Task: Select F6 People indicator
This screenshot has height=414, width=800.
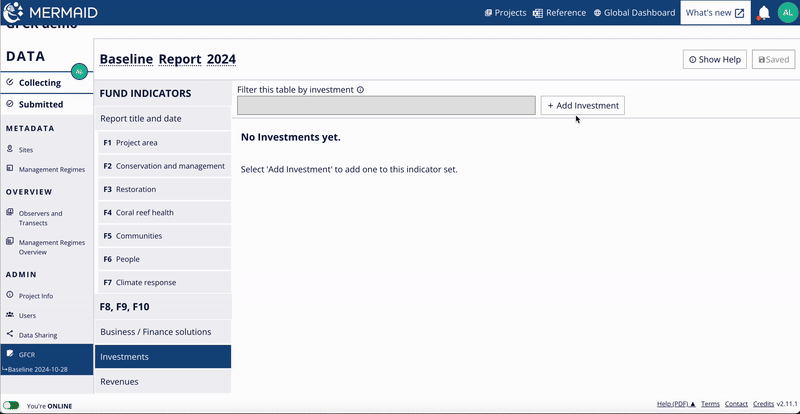Action: (x=164, y=259)
